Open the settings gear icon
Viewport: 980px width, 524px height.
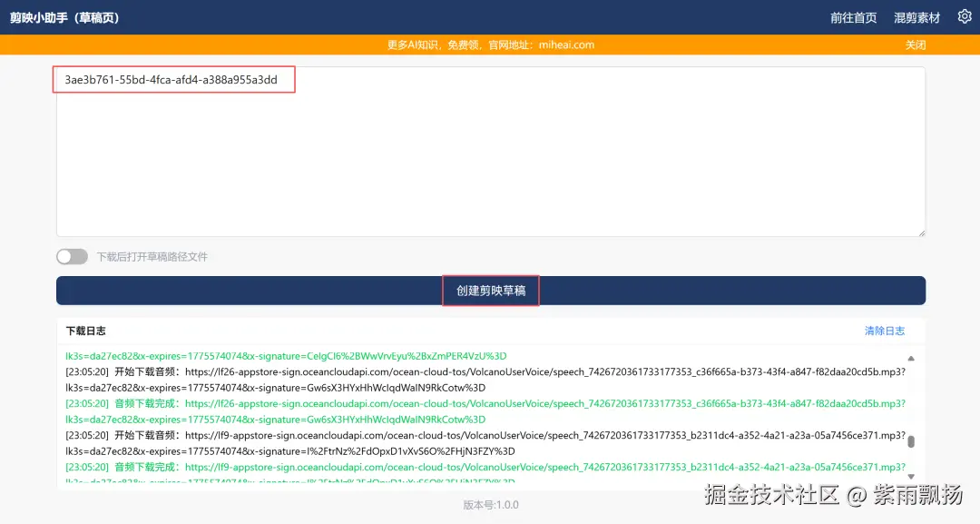(965, 17)
